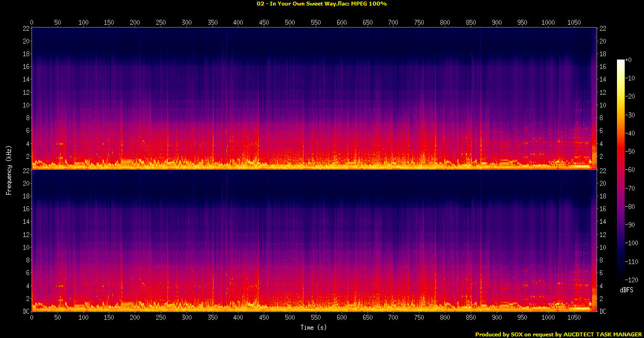Click the spectrogram title with the FLAC filename
644x338 pixels.
pyautogui.click(x=322, y=4)
